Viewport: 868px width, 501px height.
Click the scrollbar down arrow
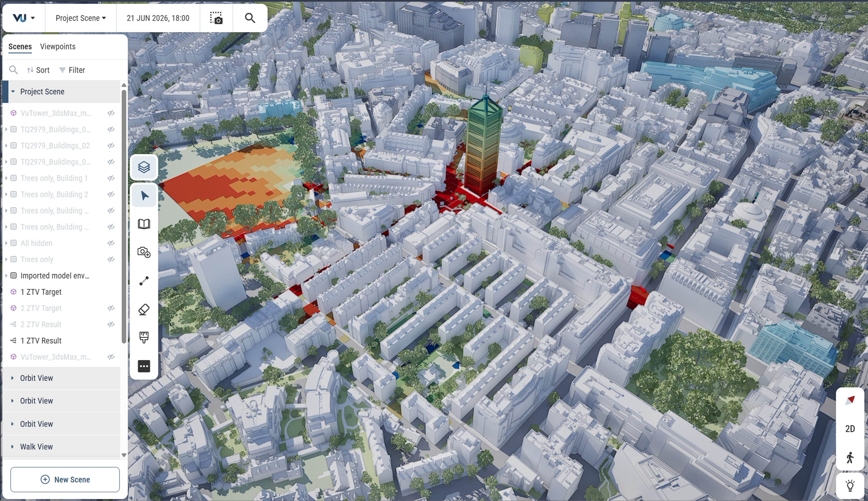[x=124, y=455]
